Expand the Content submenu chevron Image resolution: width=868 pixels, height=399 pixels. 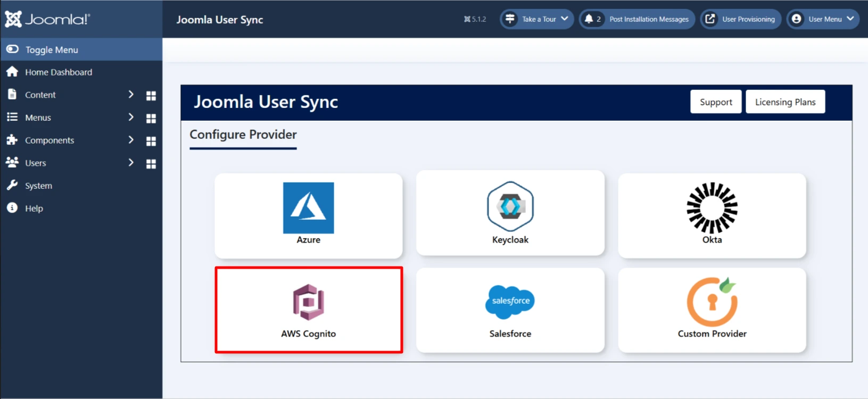(131, 94)
